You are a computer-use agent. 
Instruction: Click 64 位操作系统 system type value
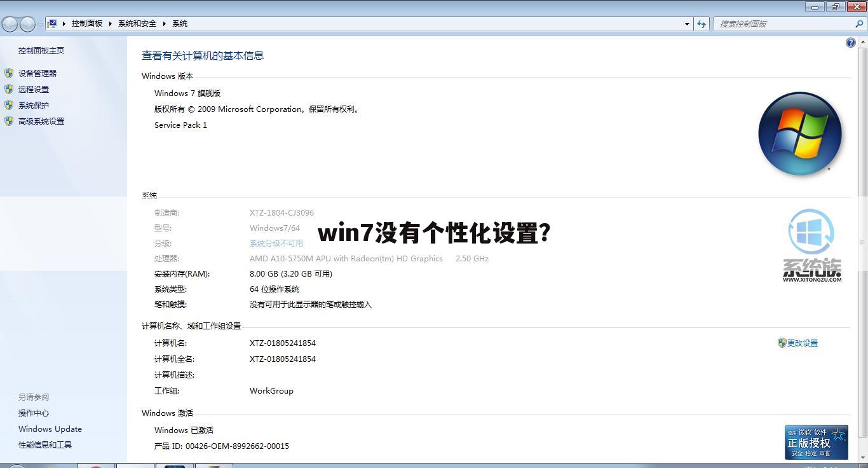pyautogui.click(x=275, y=289)
